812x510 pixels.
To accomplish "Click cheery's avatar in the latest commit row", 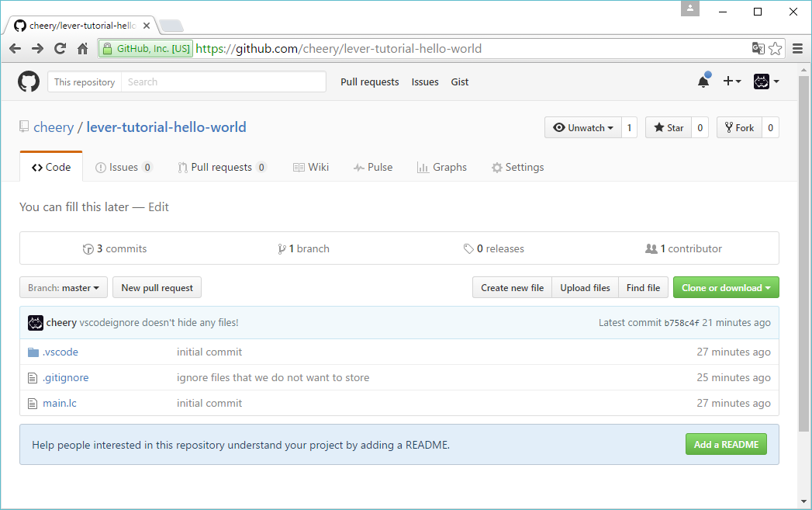I will tap(35, 323).
